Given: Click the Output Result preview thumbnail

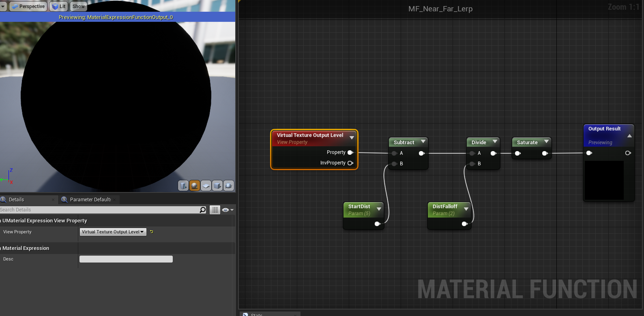Looking at the screenshot, I should [x=604, y=180].
